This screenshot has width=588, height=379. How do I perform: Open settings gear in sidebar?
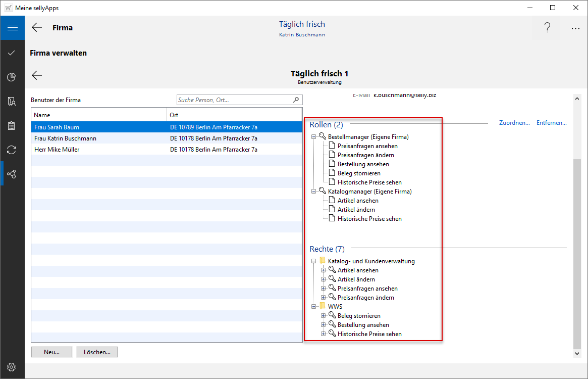point(12,367)
